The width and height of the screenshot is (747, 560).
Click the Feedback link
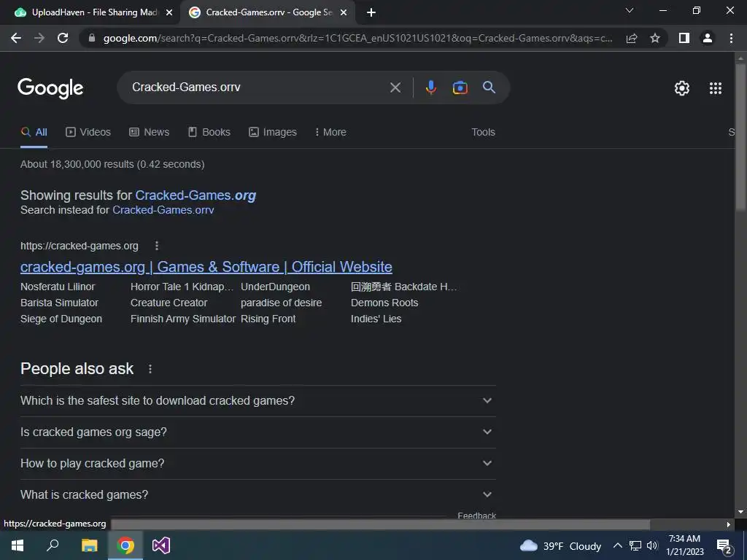point(476,516)
